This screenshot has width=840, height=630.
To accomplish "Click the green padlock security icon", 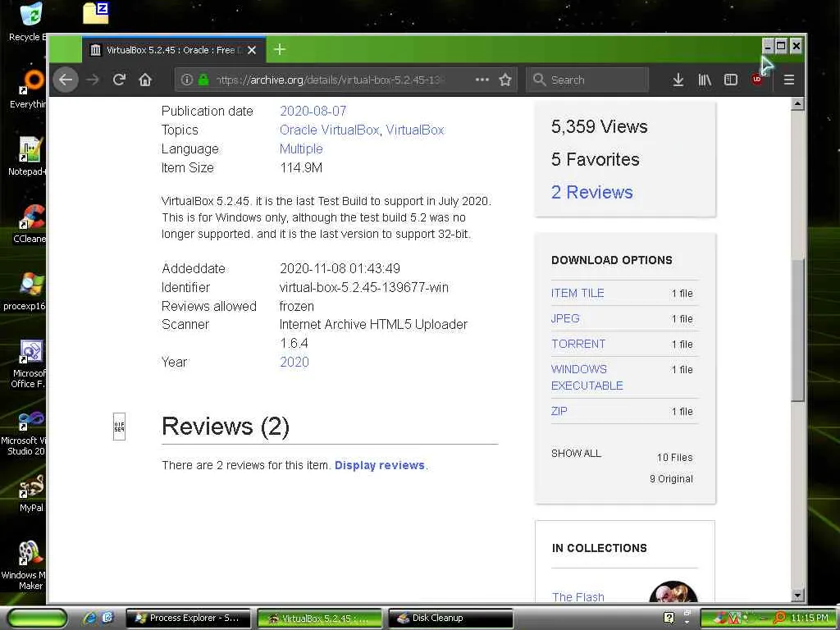I will tap(203, 80).
